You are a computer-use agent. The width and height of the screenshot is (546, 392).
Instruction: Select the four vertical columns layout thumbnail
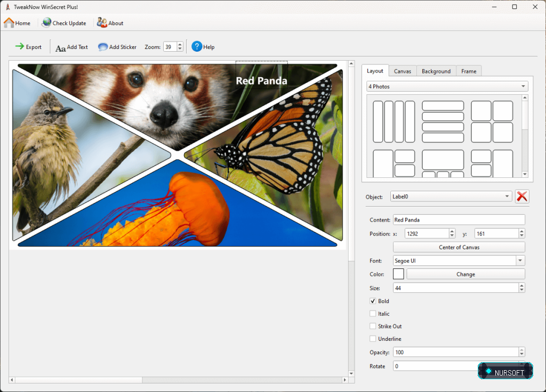pos(394,122)
